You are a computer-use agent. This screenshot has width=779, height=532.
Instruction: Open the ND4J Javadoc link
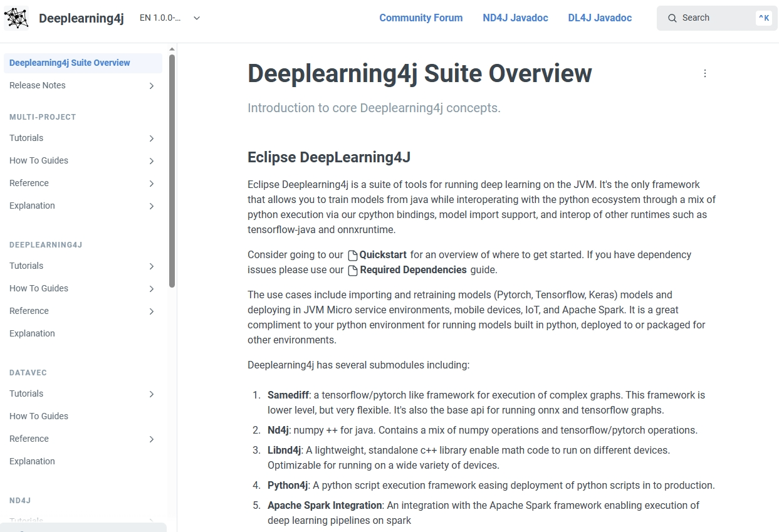click(x=515, y=18)
